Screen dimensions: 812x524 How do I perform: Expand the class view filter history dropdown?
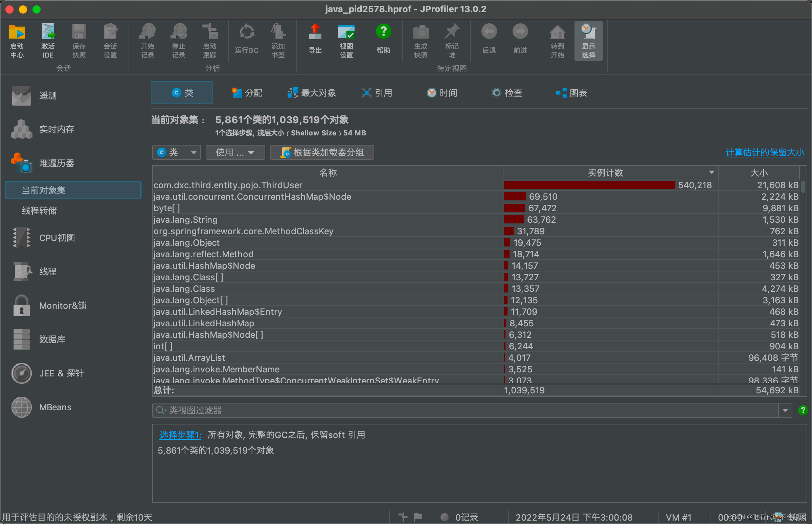(x=785, y=410)
